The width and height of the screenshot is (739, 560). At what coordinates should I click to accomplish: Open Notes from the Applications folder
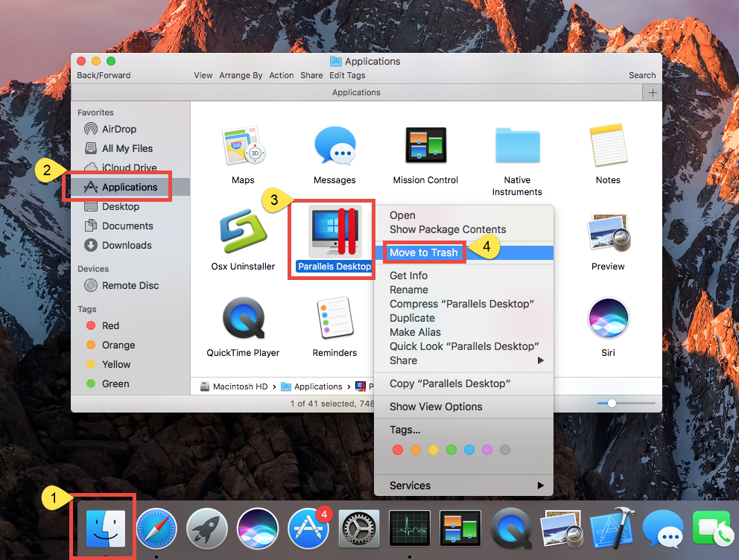point(608,146)
